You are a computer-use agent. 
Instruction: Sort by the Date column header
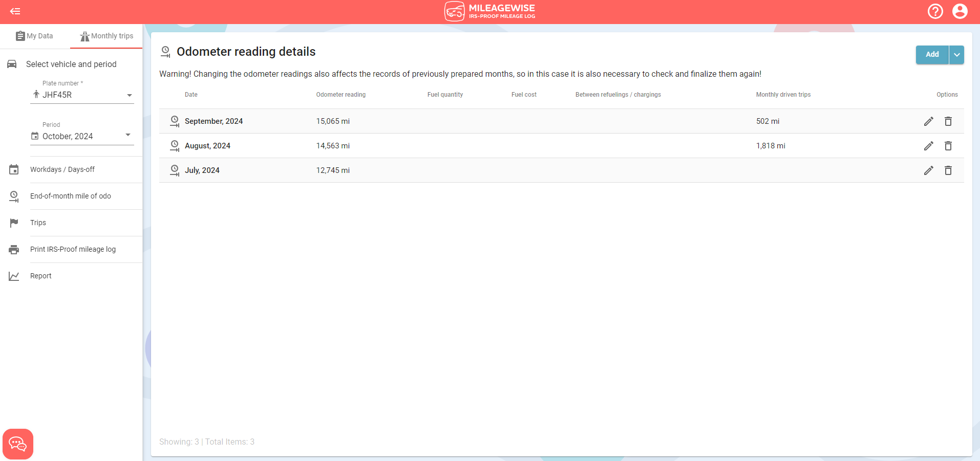[191, 95]
